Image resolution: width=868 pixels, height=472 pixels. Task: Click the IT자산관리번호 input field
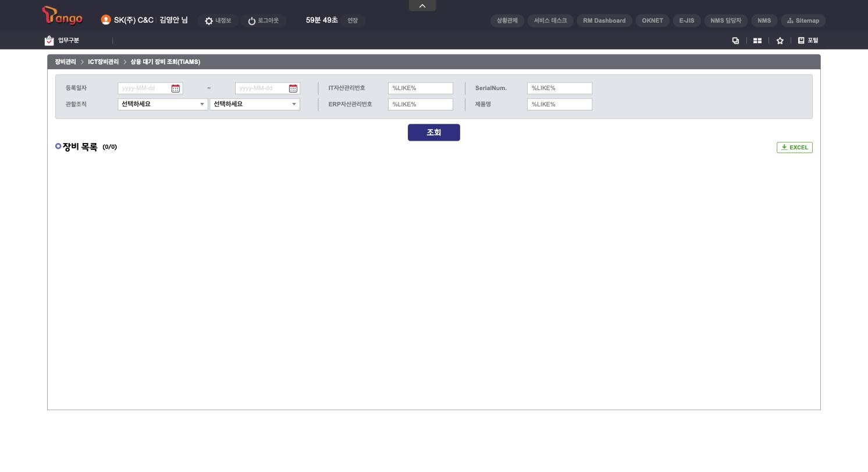pos(421,88)
